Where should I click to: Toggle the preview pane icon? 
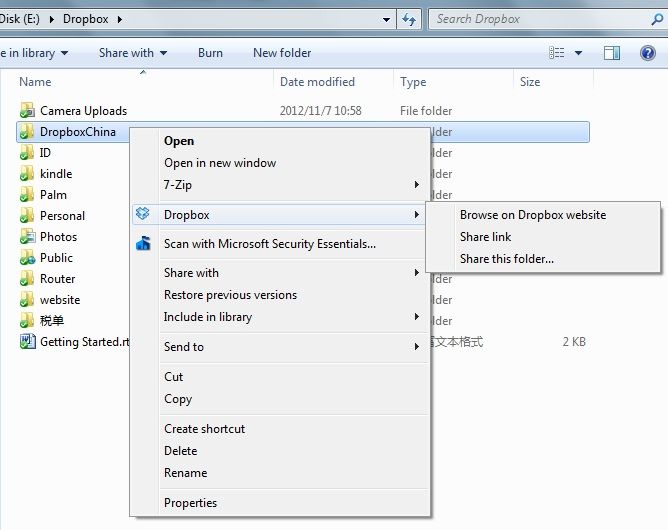tap(612, 53)
